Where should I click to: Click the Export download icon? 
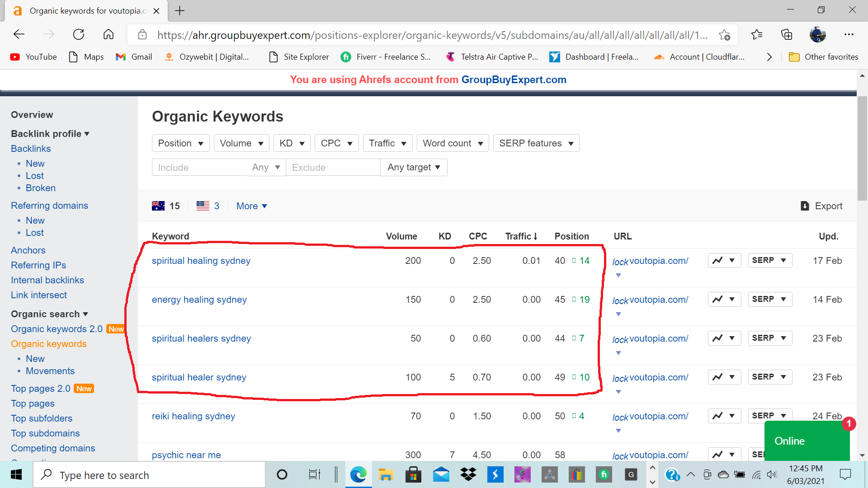(x=805, y=206)
